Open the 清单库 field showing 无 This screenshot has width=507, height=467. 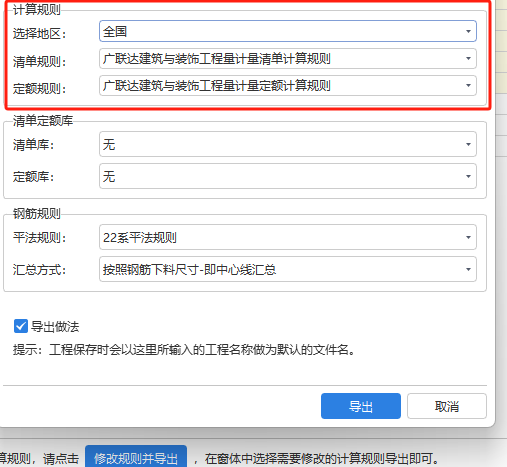tap(288, 144)
